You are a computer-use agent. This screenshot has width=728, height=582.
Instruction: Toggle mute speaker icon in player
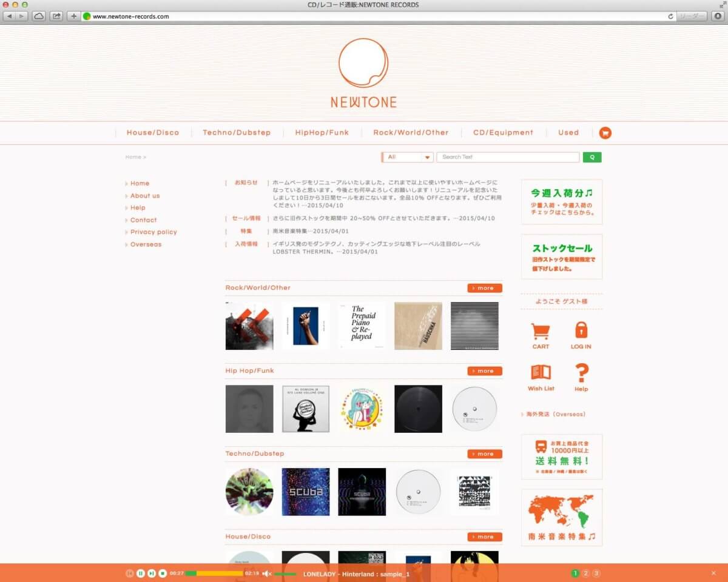(x=267, y=574)
